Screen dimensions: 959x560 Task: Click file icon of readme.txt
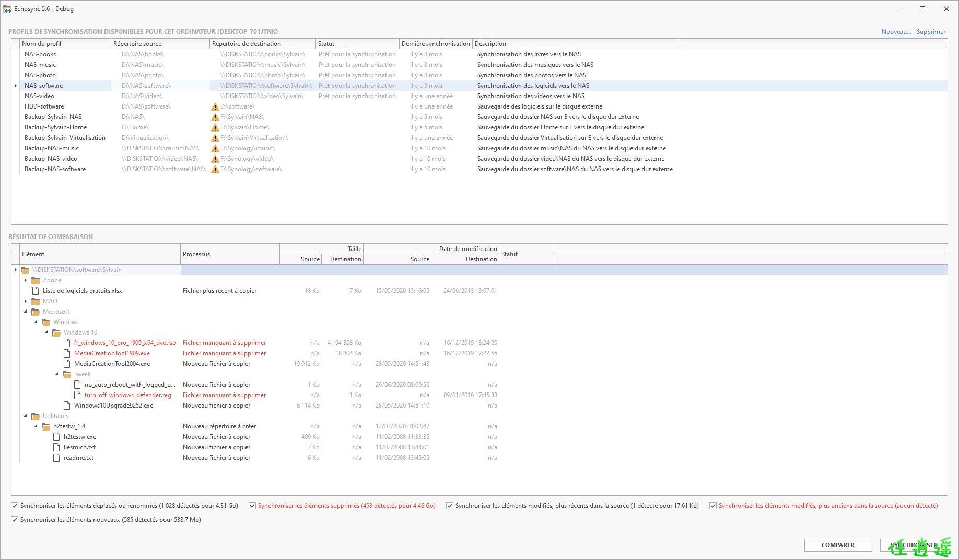coord(56,458)
